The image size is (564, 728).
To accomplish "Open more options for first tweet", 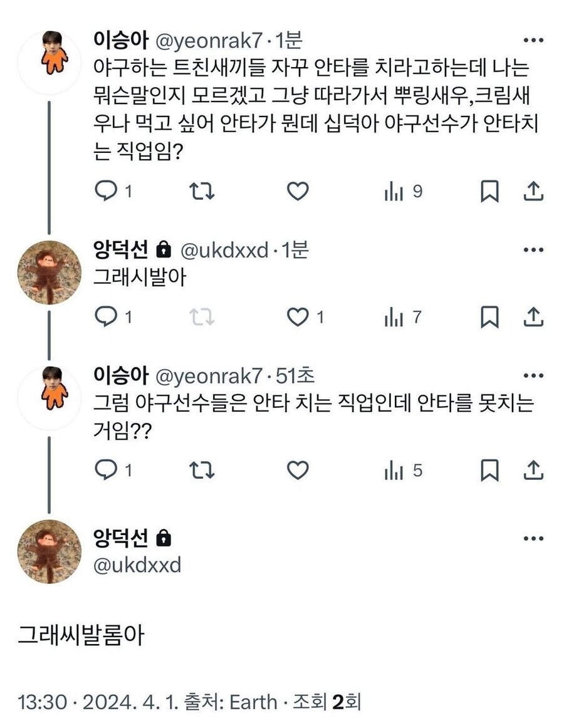I will pos(533,40).
